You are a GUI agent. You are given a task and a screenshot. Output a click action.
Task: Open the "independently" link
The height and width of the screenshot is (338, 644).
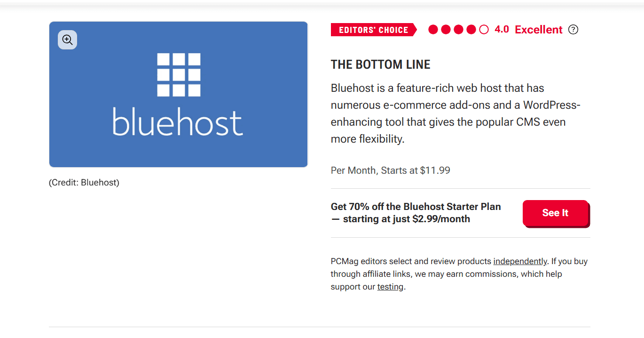point(520,261)
